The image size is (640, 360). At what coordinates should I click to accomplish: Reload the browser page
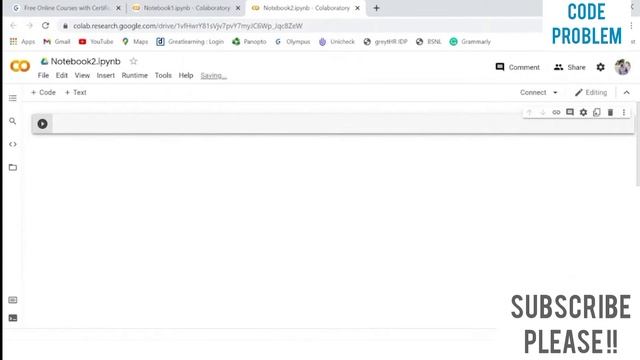tap(45, 26)
